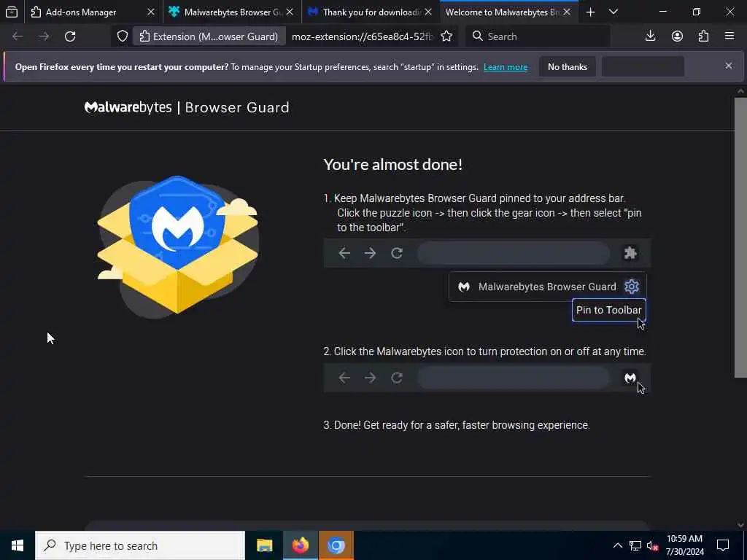Click the gear icon beside Malwarebytes Browser Guard
This screenshot has width=747, height=560.
click(x=631, y=287)
